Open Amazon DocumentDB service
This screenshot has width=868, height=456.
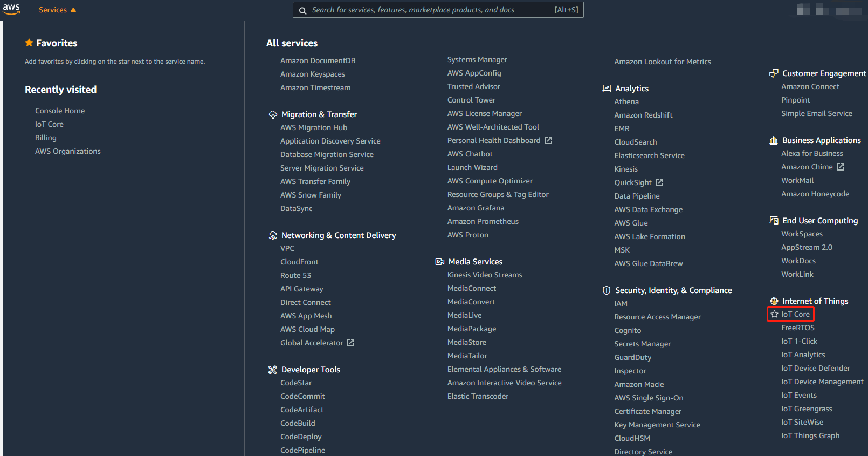tap(318, 60)
